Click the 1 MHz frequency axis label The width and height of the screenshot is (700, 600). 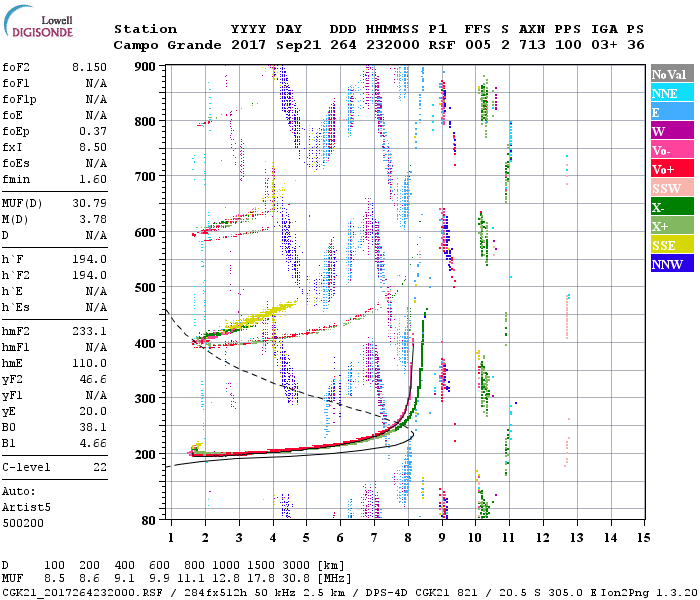point(171,538)
